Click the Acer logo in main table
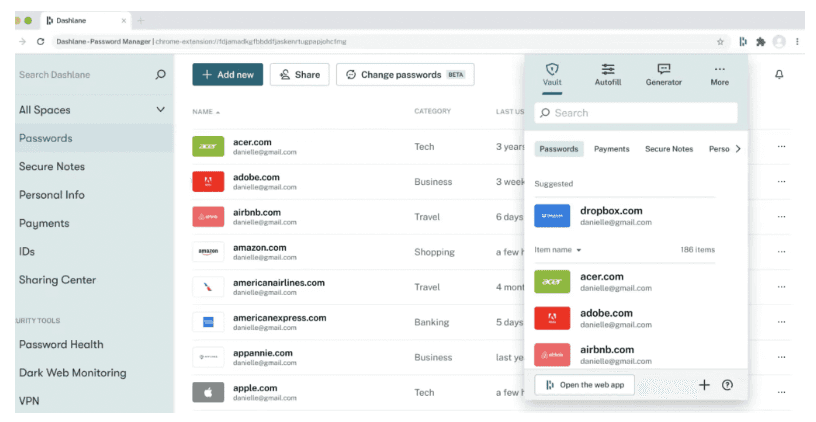 point(208,147)
